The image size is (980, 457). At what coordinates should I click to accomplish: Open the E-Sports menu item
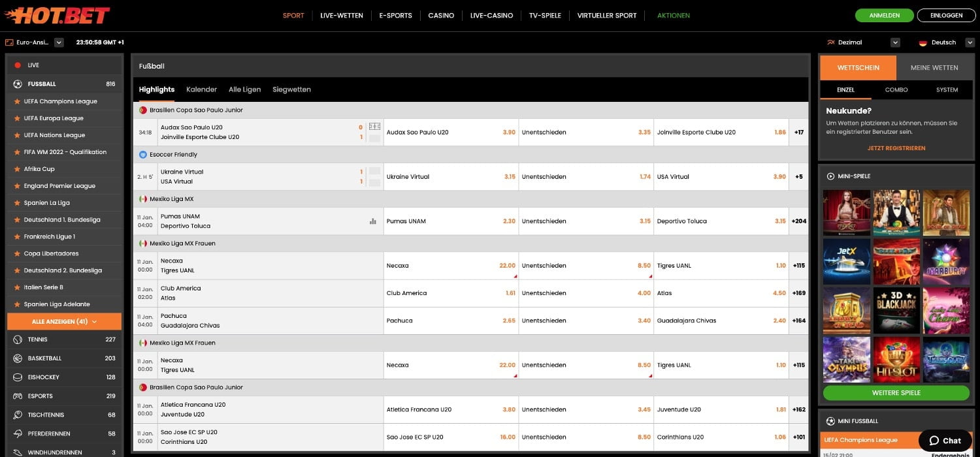point(395,16)
